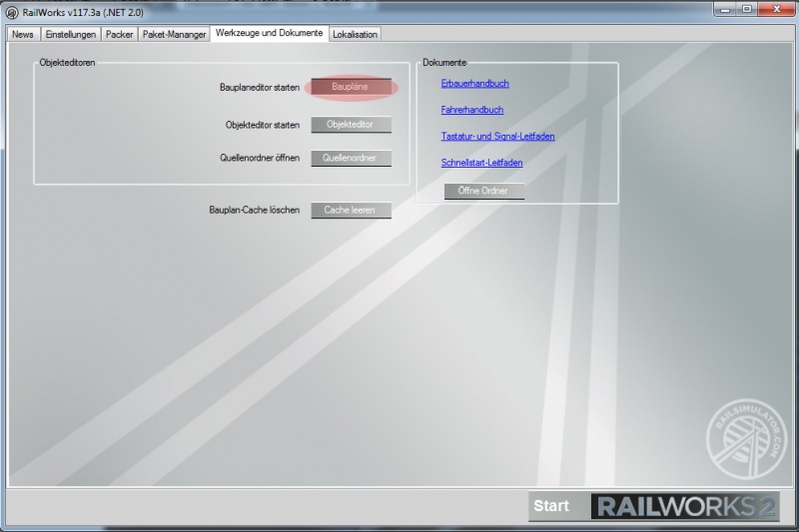Image resolution: width=799 pixels, height=532 pixels.
Task: Open the Lokalisation tab
Action: pos(356,34)
